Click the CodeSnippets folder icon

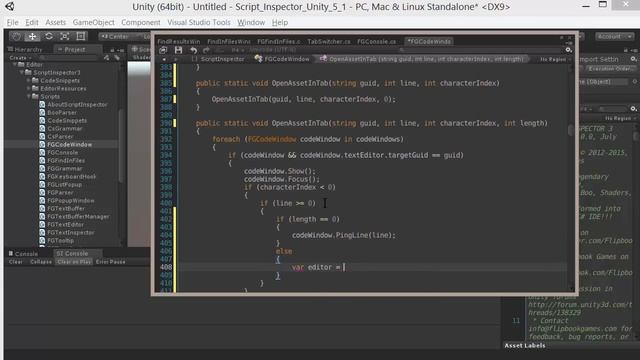click(35, 80)
